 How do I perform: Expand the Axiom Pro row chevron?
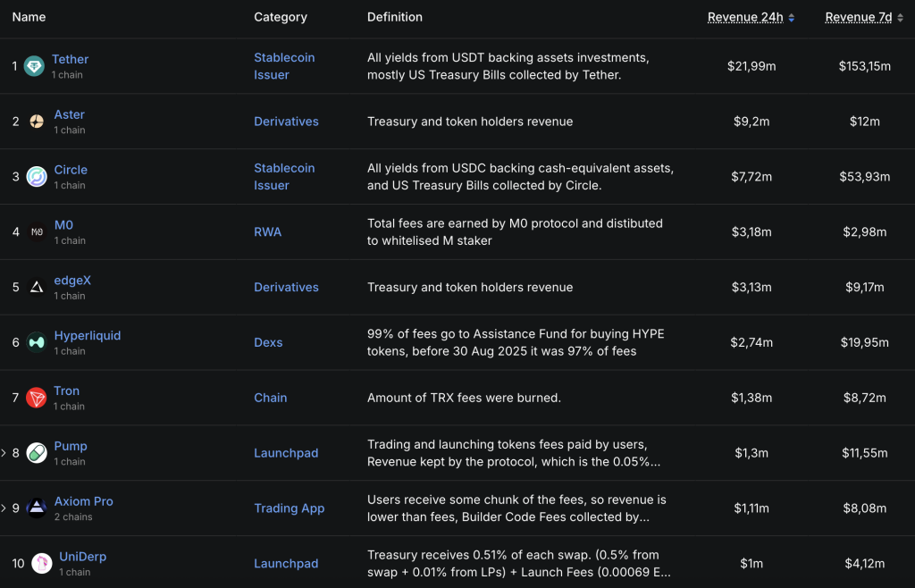click(4, 508)
